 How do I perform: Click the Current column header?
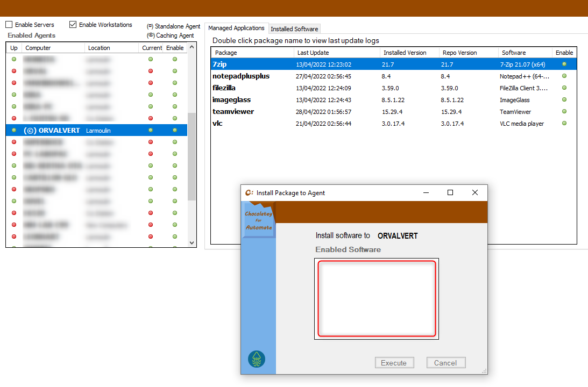tap(152, 48)
